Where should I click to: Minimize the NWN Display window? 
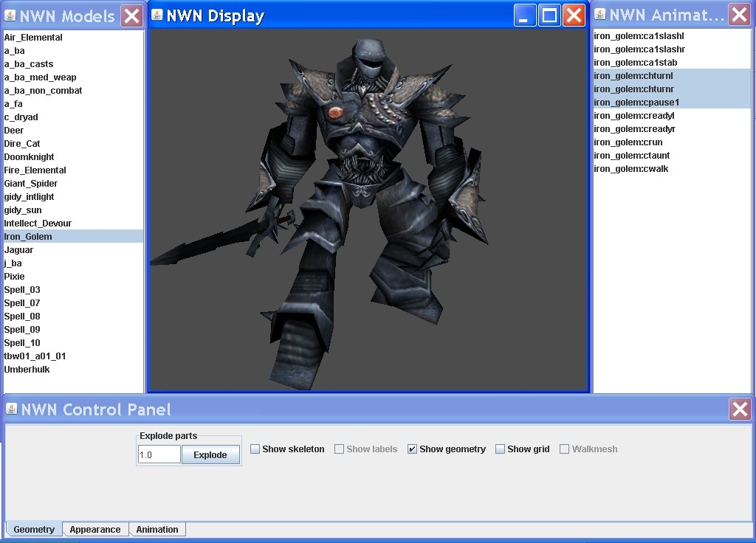[x=525, y=15]
